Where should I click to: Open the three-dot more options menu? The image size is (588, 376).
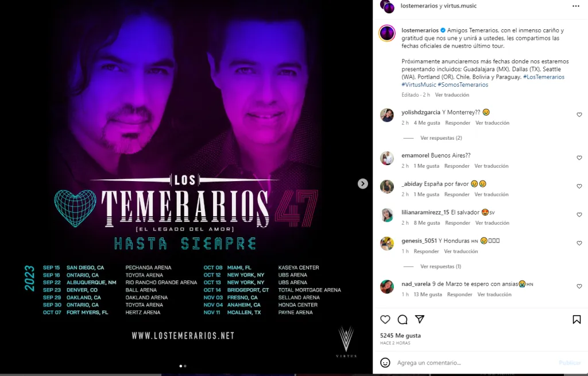pyautogui.click(x=576, y=6)
